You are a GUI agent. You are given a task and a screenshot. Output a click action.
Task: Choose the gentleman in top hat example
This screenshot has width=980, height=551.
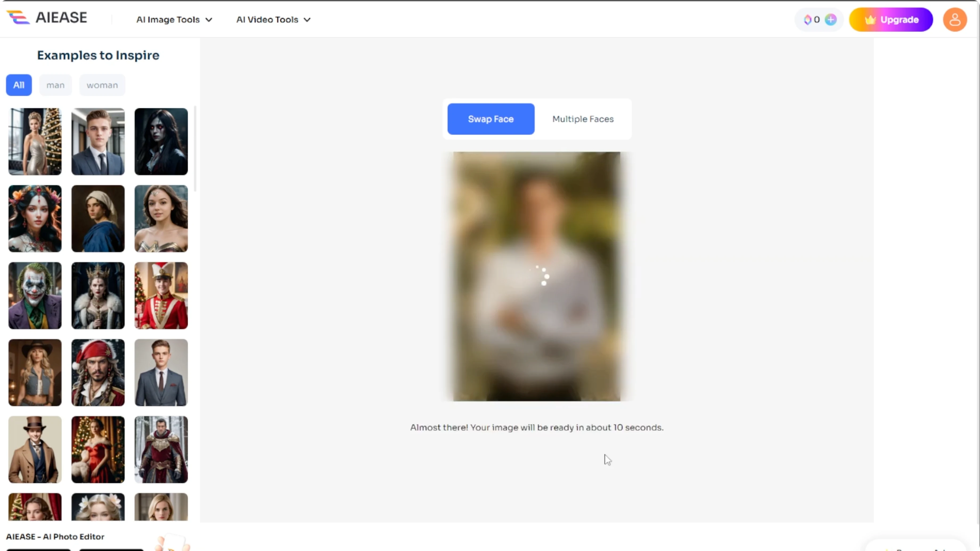[35, 450]
